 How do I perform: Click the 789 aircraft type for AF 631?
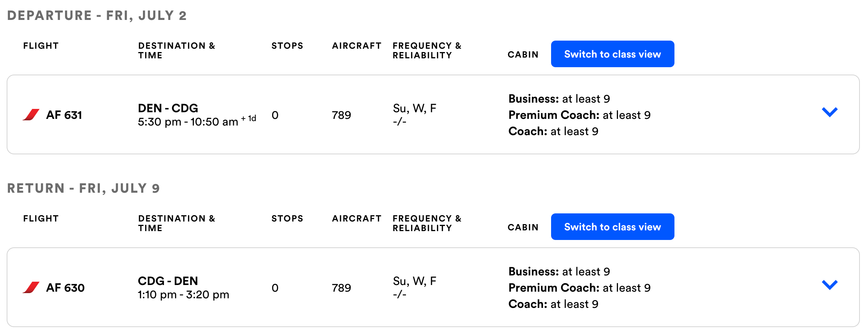(341, 115)
